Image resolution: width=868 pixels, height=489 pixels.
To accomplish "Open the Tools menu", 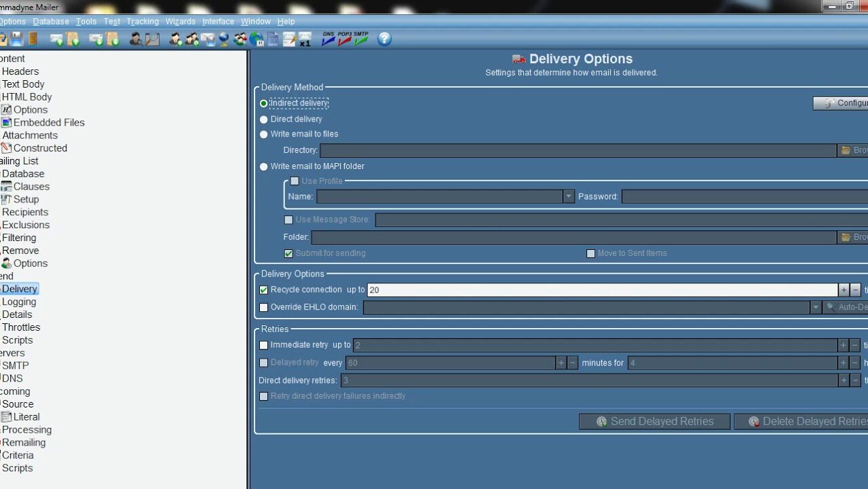I will pyautogui.click(x=86, y=22).
